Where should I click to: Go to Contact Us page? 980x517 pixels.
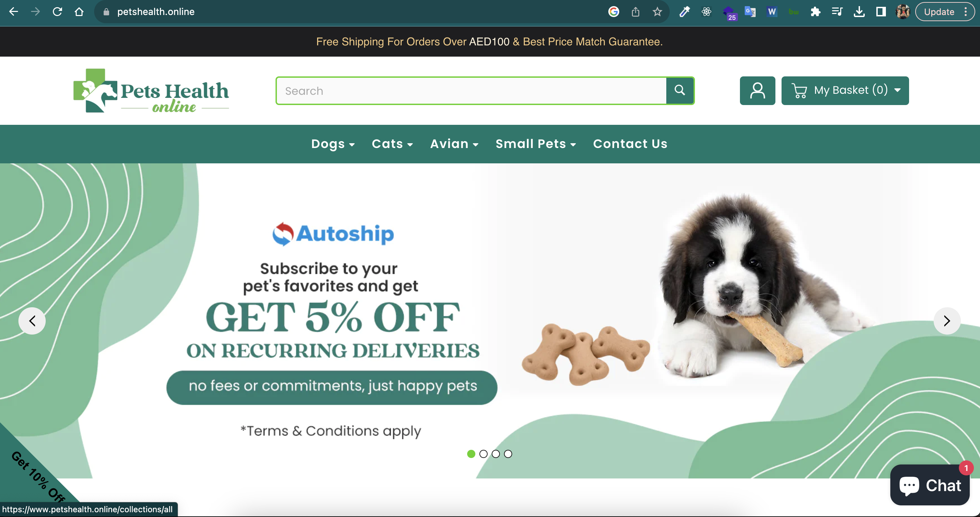click(630, 144)
